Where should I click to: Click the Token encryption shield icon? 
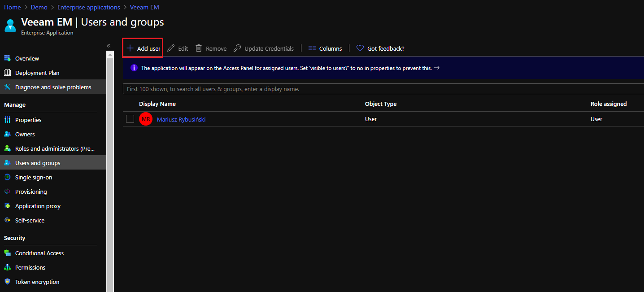(x=7, y=282)
